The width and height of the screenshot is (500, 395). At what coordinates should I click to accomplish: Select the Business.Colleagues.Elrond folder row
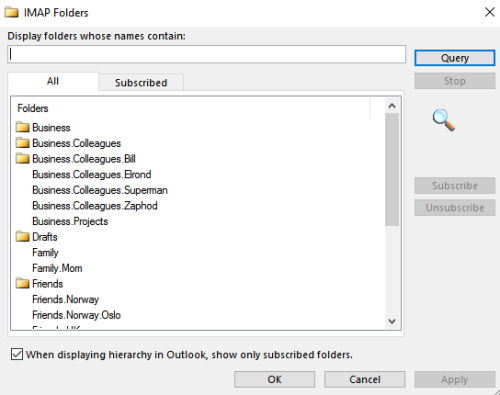tap(92, 174)
